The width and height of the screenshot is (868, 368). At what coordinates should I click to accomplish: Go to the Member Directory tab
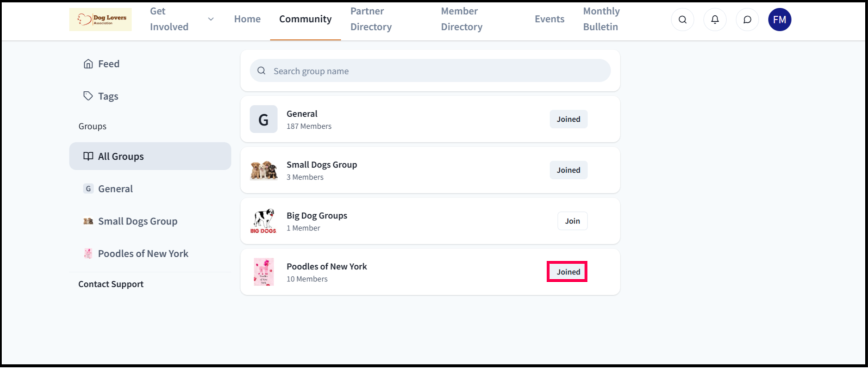462,19
